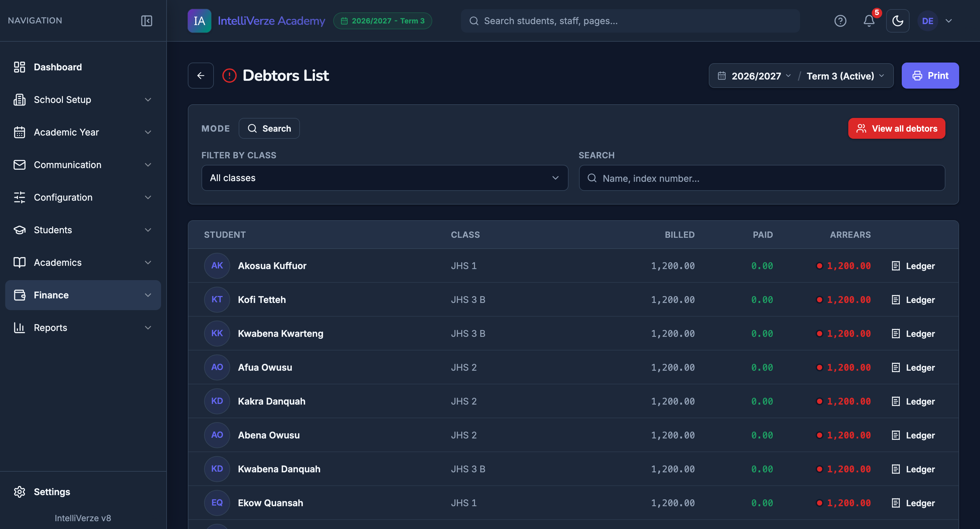Focus the global search students field
The image size is (980, 529).
pyautogui.click(x=630, y=21)
